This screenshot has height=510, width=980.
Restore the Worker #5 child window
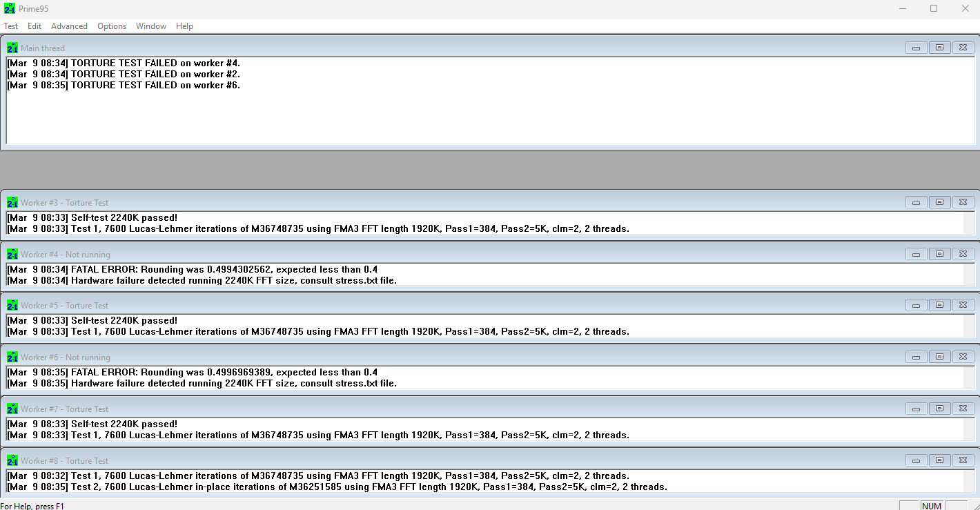click(x=939, y=305)
